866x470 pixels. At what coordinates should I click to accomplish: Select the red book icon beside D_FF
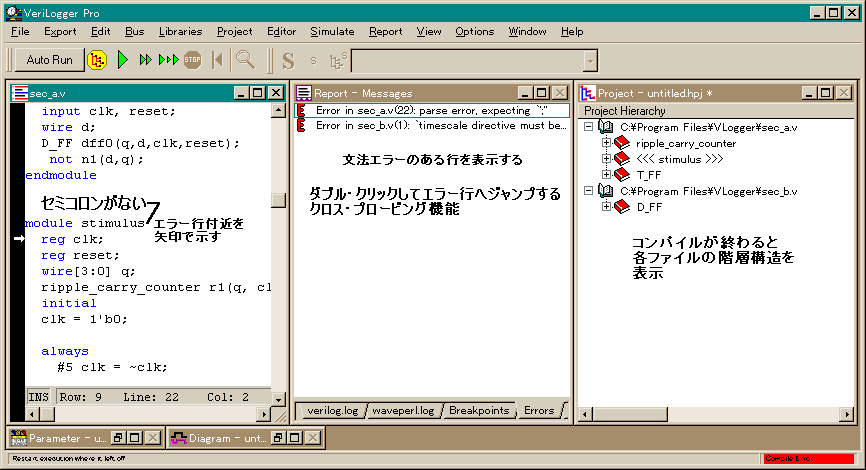[x=621, y=207]
